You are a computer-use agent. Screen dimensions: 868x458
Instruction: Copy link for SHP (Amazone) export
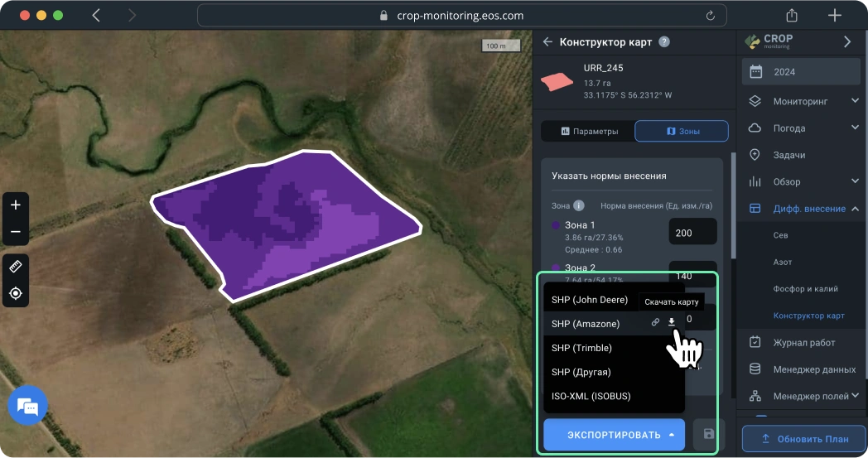655,322
